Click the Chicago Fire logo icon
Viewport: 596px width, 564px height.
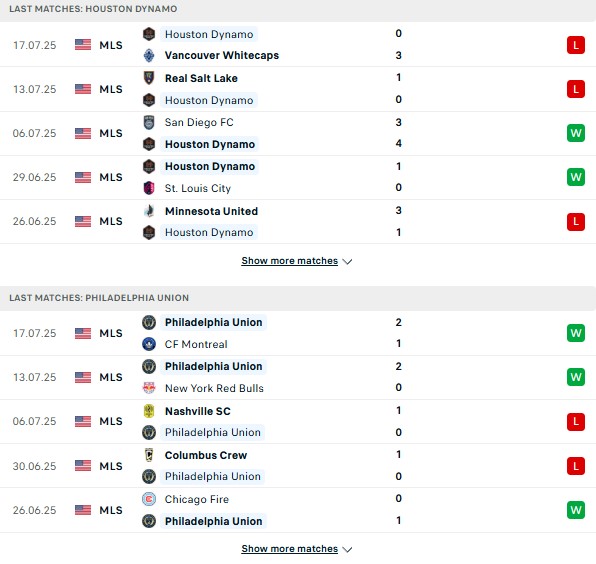pyautogui.click(x=149, y=499)
